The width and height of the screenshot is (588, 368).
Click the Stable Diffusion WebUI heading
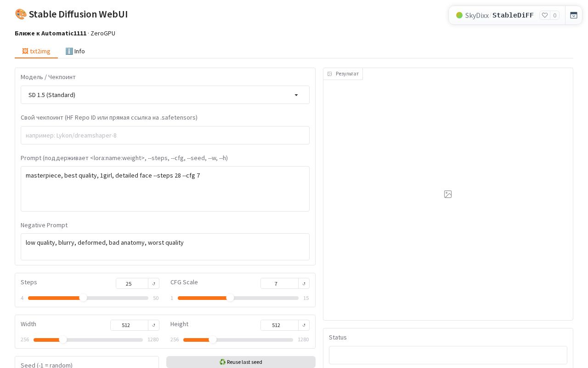tap(78, 14)
